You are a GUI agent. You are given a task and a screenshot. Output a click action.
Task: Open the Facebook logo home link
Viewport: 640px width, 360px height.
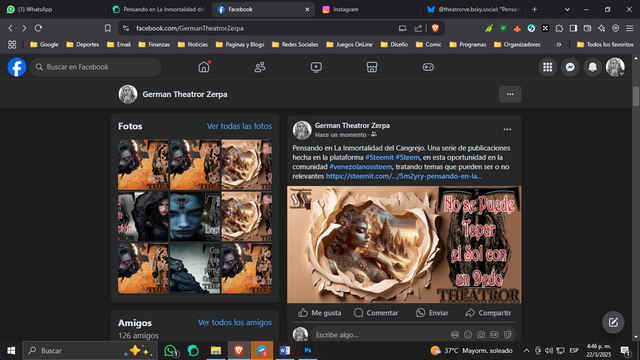[x=17, y=67]
